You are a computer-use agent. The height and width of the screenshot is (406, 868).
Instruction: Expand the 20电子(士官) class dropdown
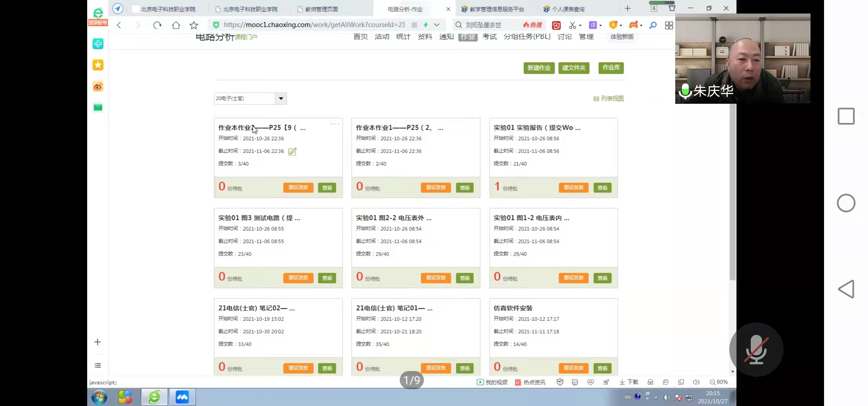tap(281, 98)
